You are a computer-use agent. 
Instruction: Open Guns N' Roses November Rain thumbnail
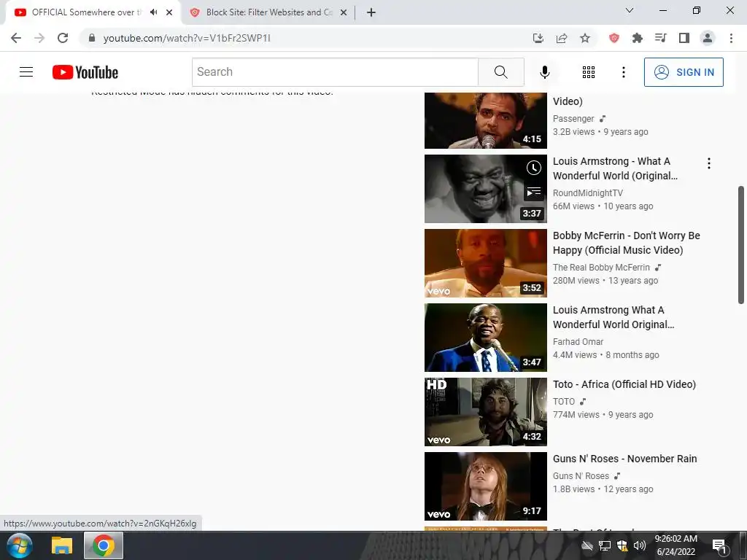coord(485,486)
